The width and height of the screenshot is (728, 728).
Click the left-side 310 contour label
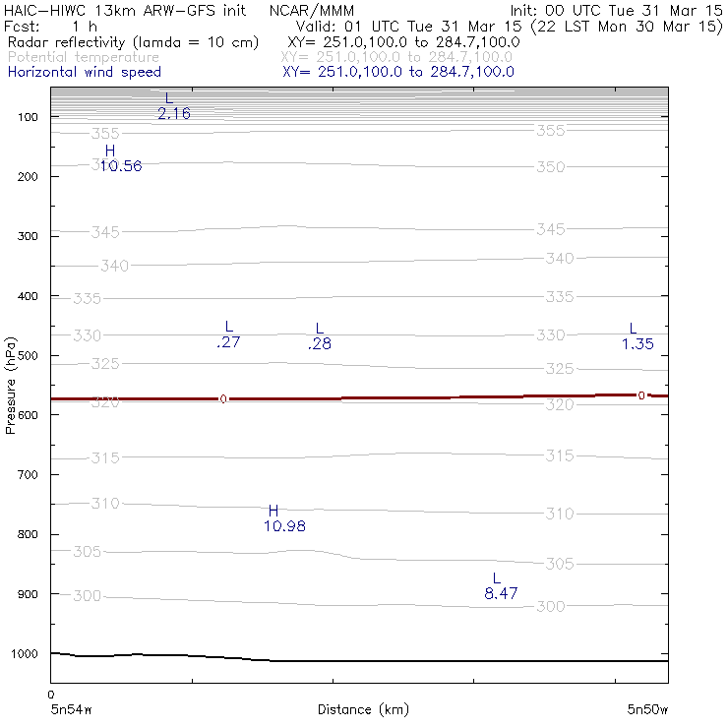[x=105, y=504]
